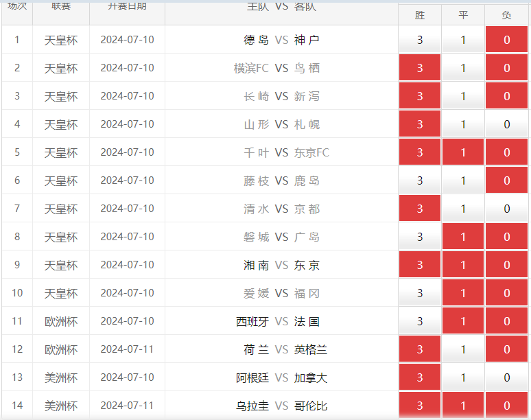Toggle draw option 1 for 德岛 VS 神户
This screenshot has width=531, height=420.
(x=463, y=40)
